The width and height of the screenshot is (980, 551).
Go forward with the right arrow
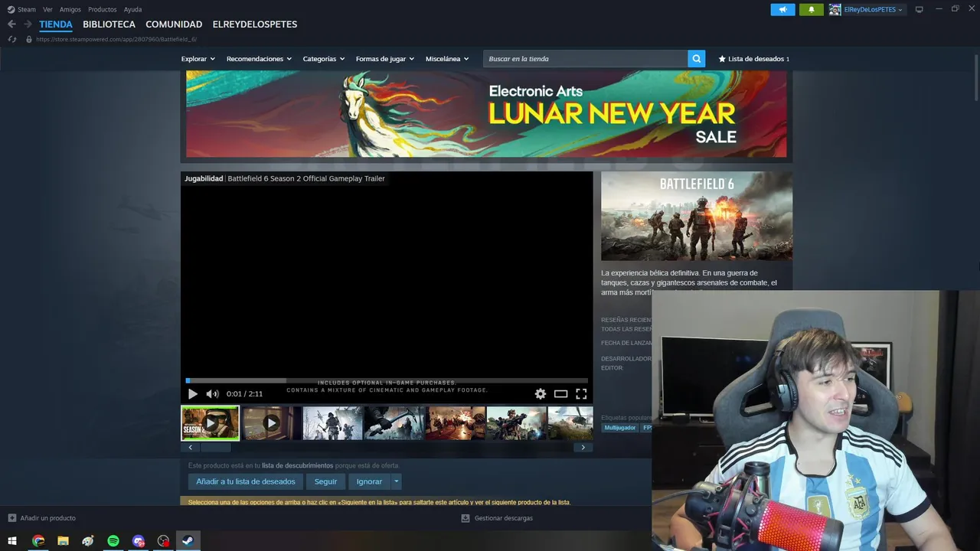[x=28, y=24]
